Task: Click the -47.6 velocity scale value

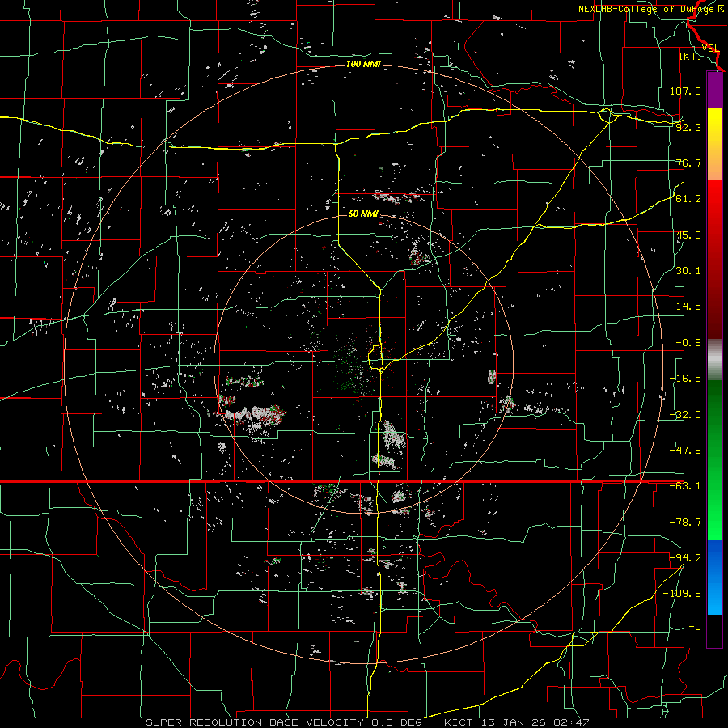Action: pyautogui.click(x=685, y=451)
